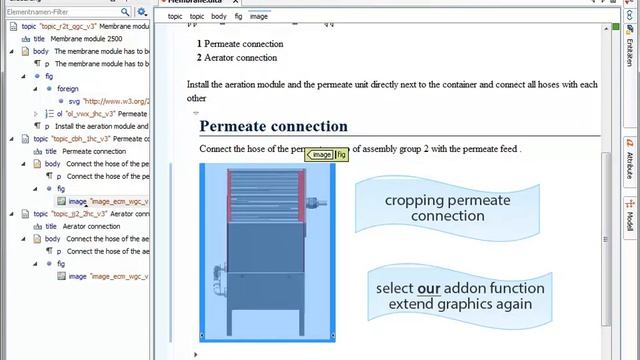Screen dimensions: 640x360
Task: Select fig in the breadcrumb bar
Action: pos(238,16)
